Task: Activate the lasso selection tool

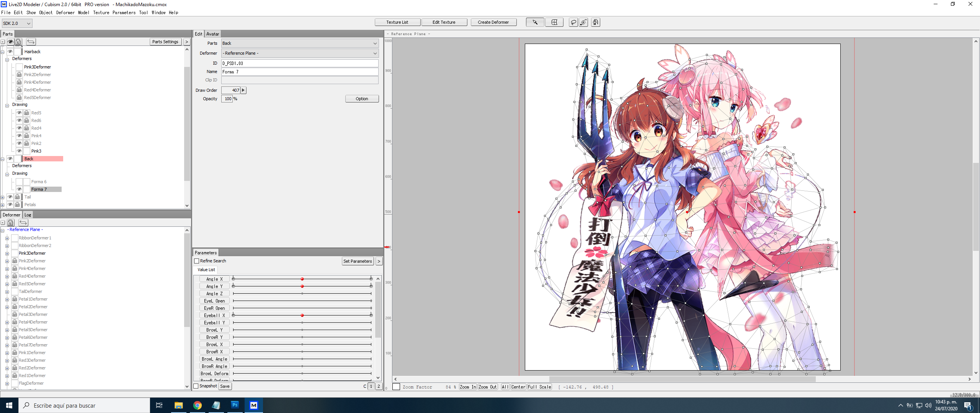Action: coord(573,22)
